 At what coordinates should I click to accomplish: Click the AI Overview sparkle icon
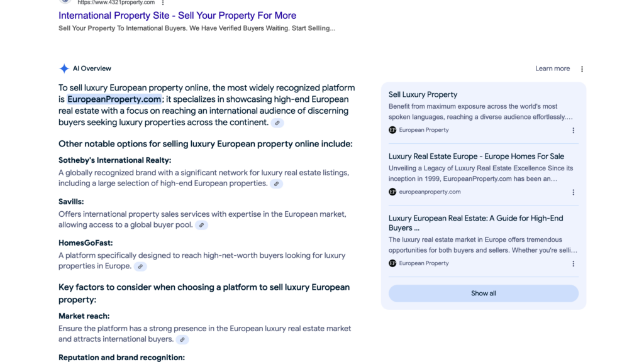click(x=64, y=68)
